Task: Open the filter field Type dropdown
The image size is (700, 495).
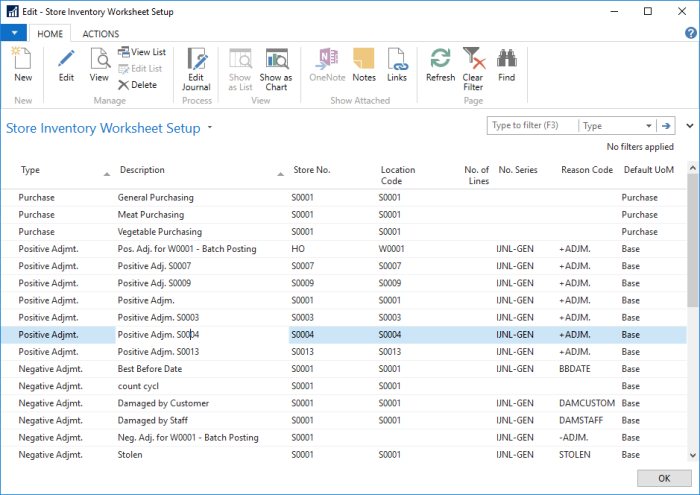Action: [649, 126]
